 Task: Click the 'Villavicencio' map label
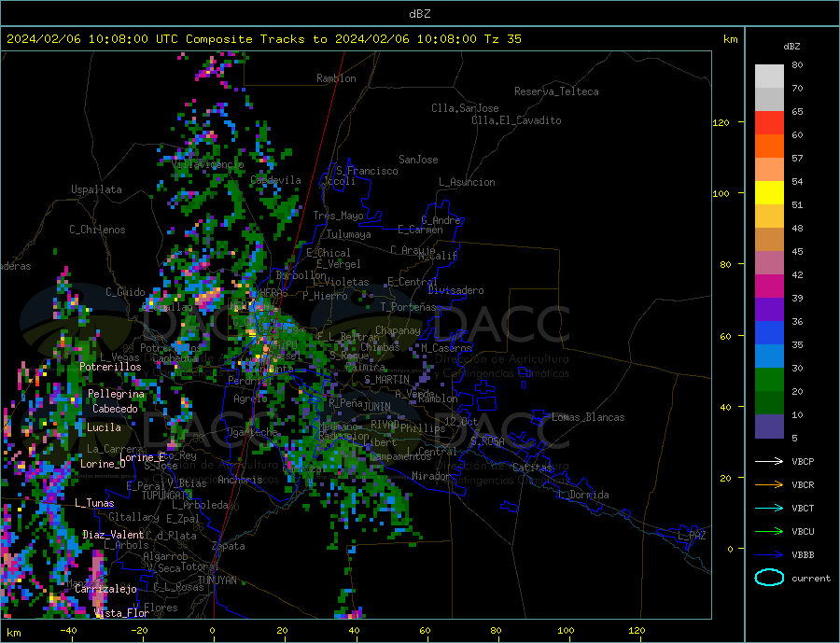pyautogui.click(x=207, y=164)
